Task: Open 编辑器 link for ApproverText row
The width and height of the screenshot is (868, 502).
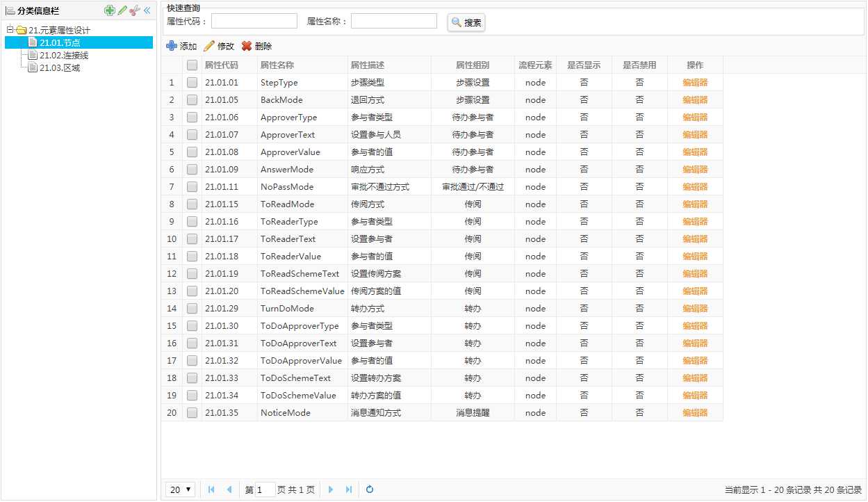Action: 695,135
